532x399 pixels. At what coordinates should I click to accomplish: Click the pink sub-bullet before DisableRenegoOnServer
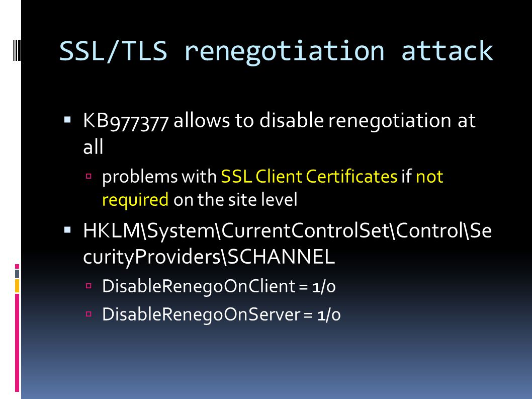pyautogui.click(x=89, y=314)
